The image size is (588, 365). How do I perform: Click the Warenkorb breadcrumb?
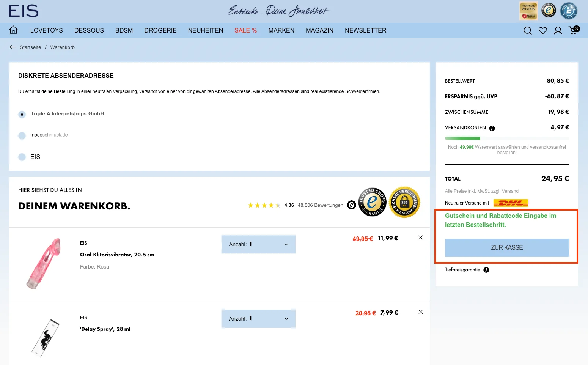click(63, 47)
